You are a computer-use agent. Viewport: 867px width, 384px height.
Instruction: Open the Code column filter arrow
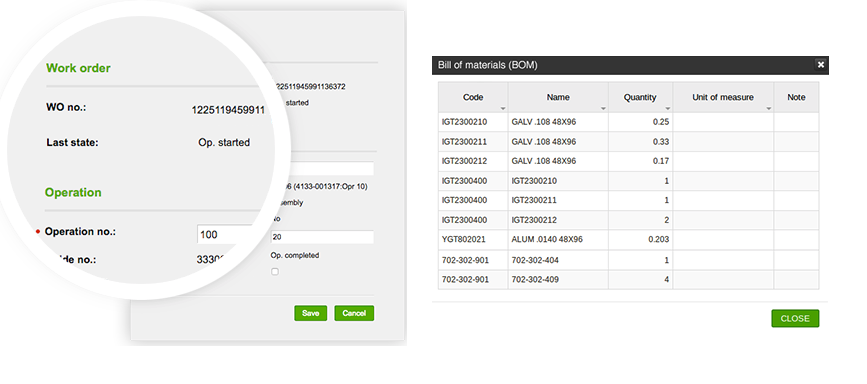click(503, 108)
